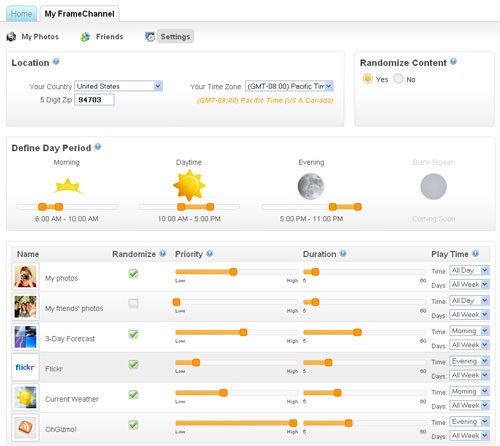The image size is (500, 446).
Task: Open help icon beside Randomize column header
Action: click(163, 253)
